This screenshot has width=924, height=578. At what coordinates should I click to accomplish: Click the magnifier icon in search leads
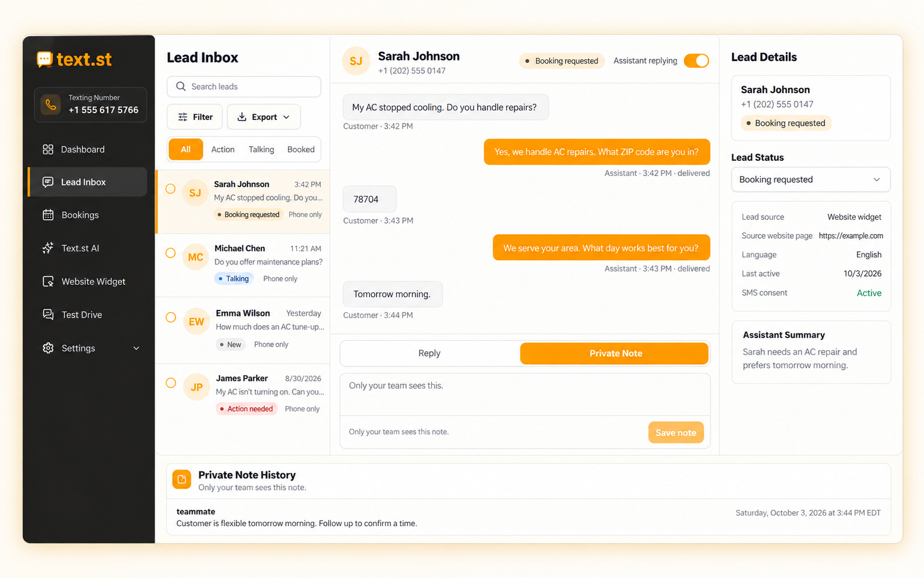pyautogui.click(x=181, y=86)
